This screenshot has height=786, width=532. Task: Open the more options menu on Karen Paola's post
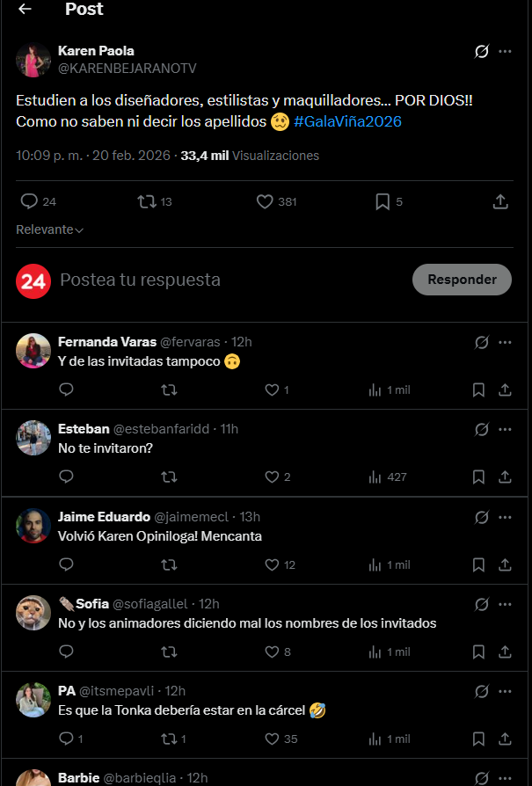505,52
